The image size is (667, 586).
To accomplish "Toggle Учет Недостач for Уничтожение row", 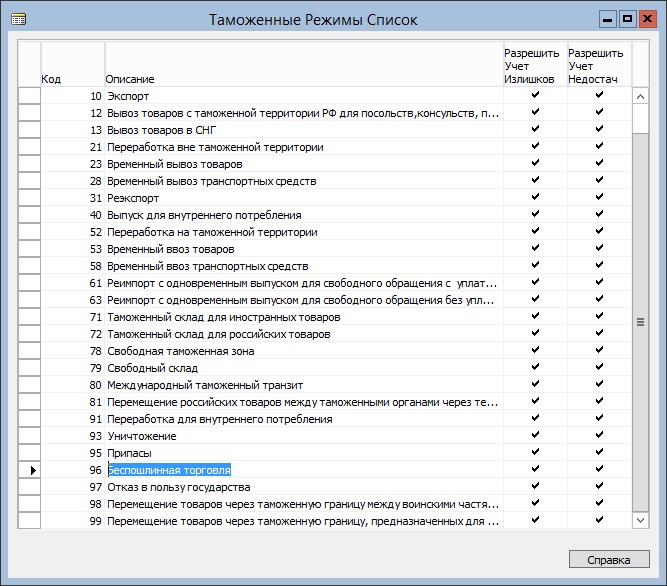I will tap(599, 435).
